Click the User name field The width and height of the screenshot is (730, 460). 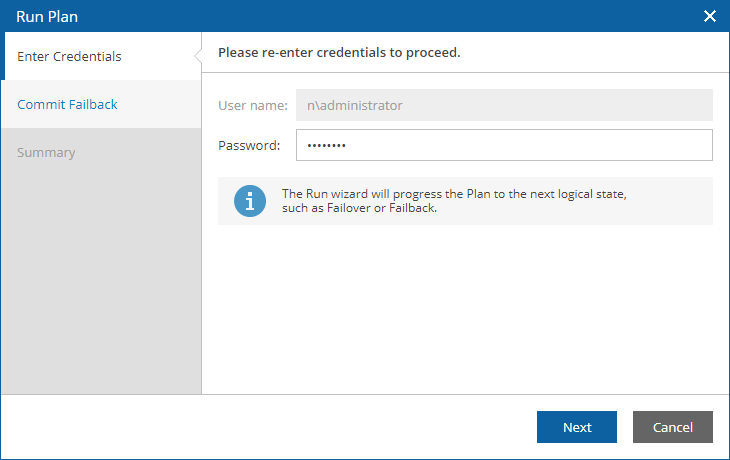504,105
